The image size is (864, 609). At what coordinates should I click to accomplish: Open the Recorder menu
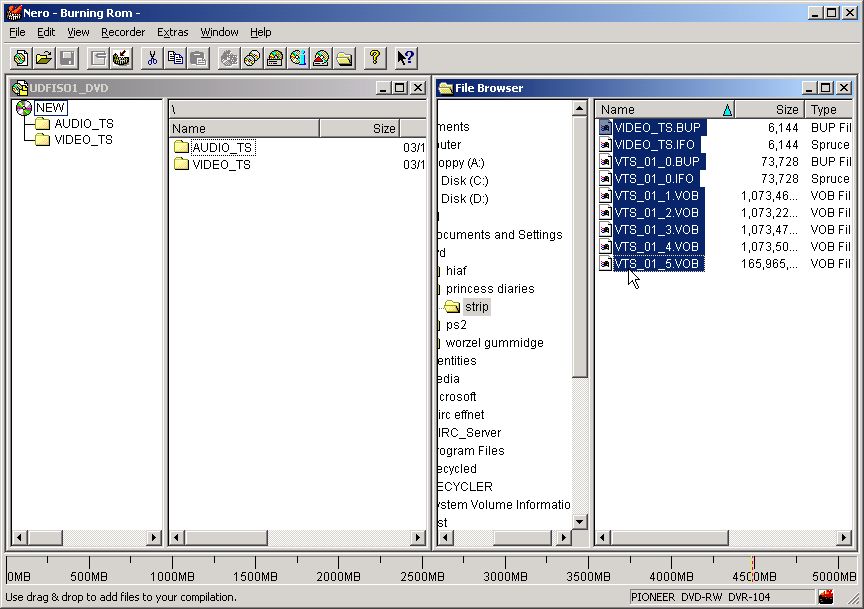tap(123, 32)
